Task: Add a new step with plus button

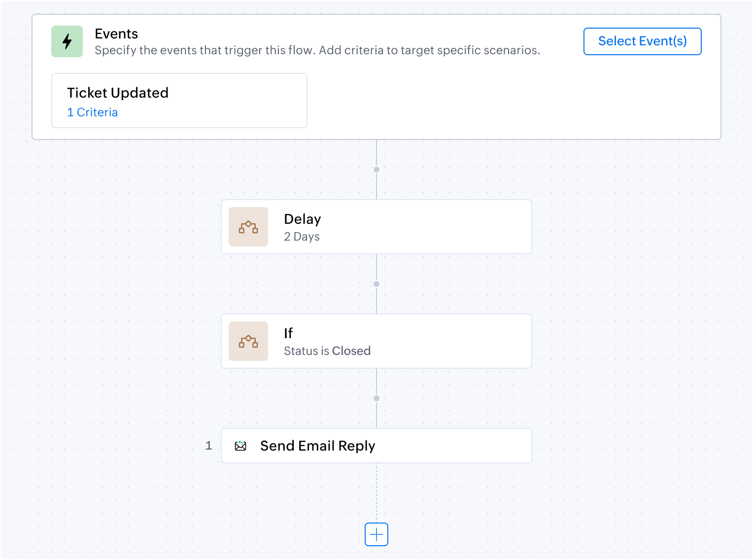Action: click(376, 534)
